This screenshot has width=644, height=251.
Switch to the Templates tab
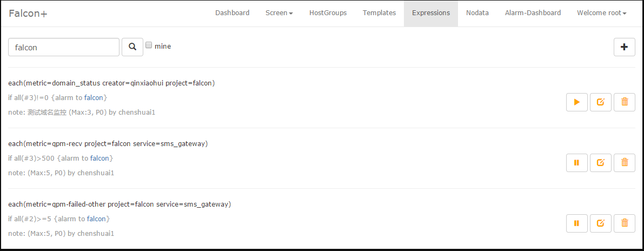click(x=379, y=13)
